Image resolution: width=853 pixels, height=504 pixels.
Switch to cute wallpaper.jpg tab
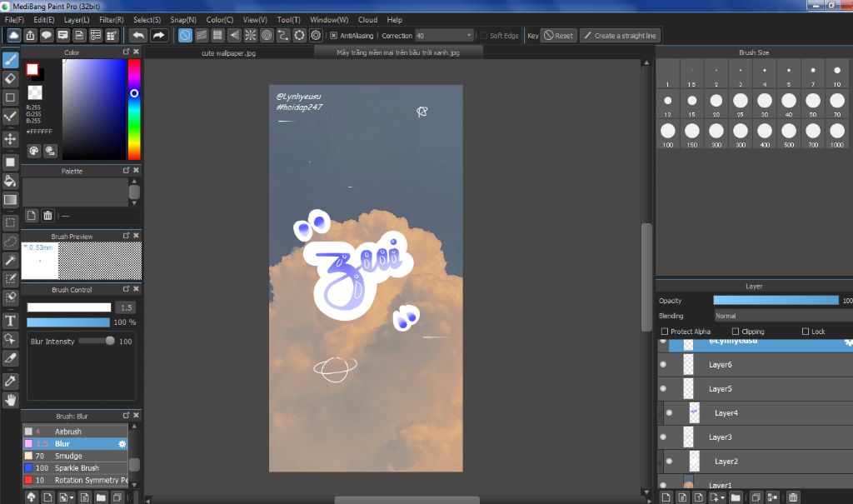(228, 52)
